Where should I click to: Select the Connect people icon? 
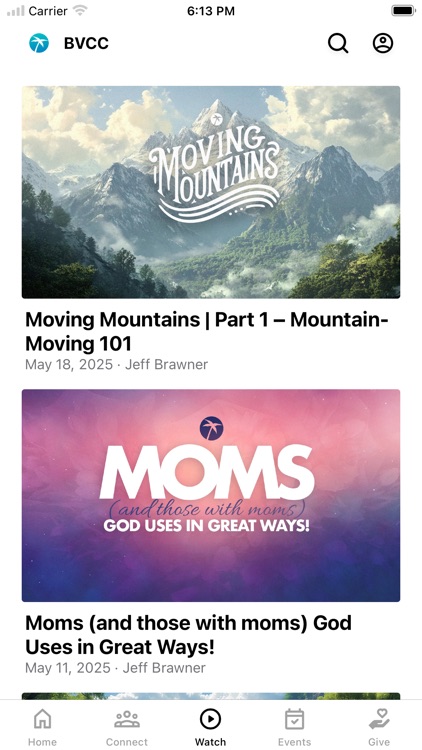127,719
